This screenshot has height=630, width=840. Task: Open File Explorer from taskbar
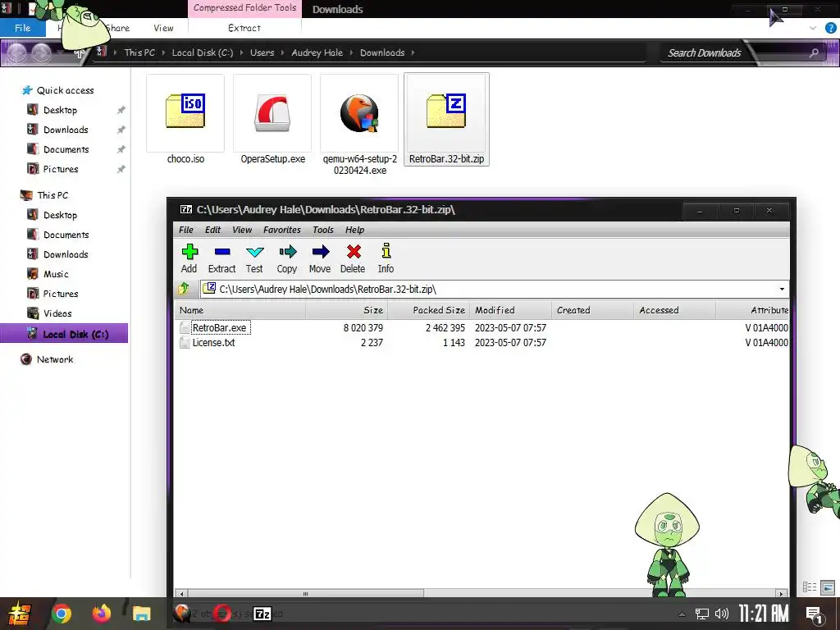[x=141, y=614]
